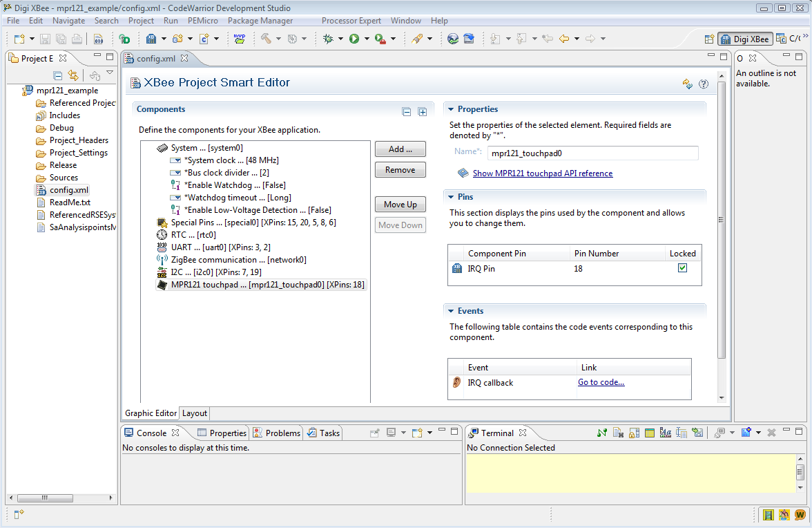Open the File menu
This screenshot has height=528, width=812.
click(13, 21)
